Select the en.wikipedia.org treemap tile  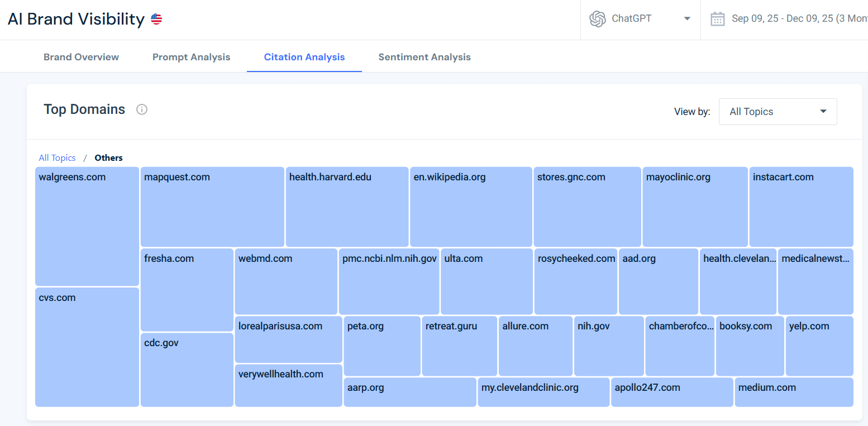[x=470, y=207]
